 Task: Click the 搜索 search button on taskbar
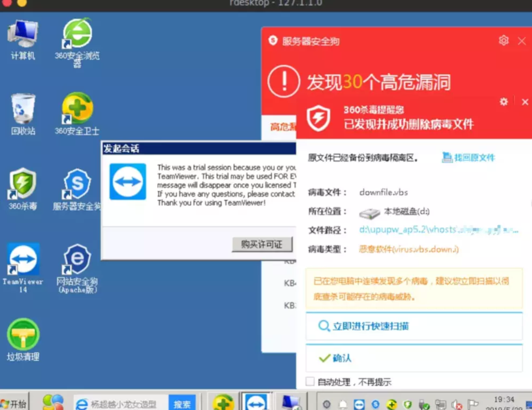182,404
